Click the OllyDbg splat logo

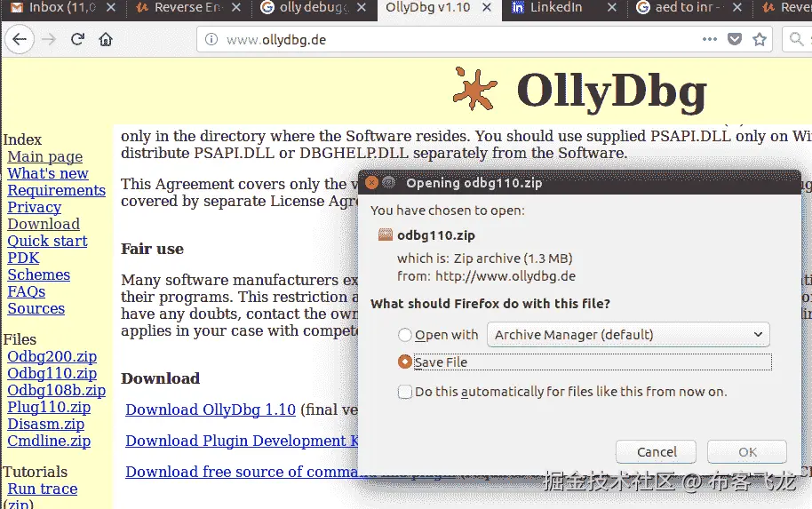(x=475, y=89)
